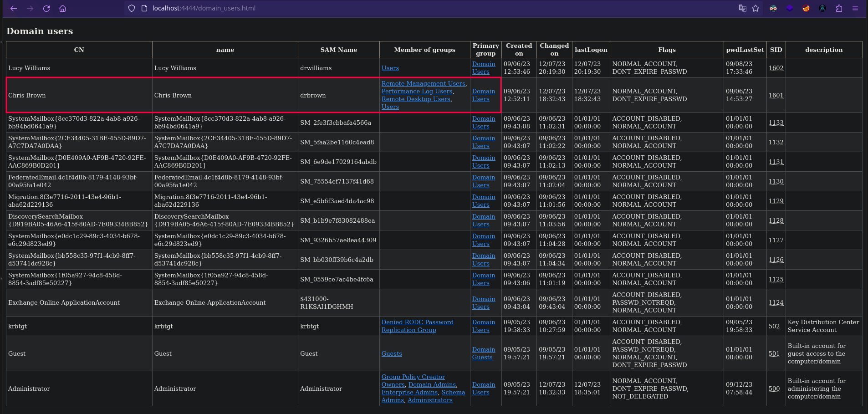Click SID 1601 for Chris Brown
The width and height of the screenshot is (868, 414).
click(776, 96)
